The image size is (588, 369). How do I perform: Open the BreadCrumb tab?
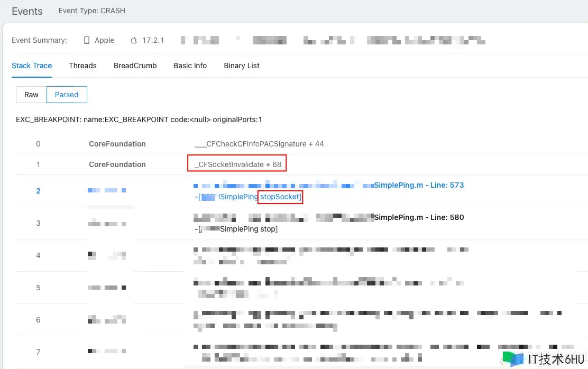coord(135,66)
